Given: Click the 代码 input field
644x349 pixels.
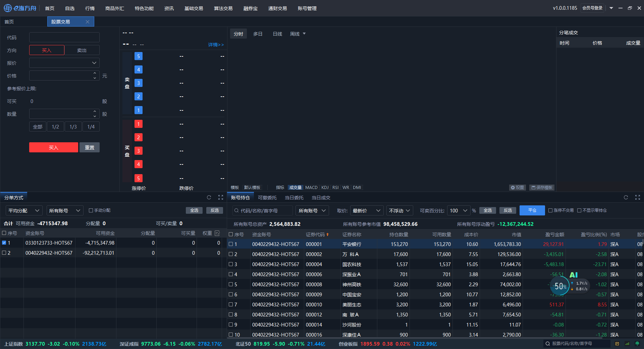Looking at the screenshot, I should click(64, 37).
